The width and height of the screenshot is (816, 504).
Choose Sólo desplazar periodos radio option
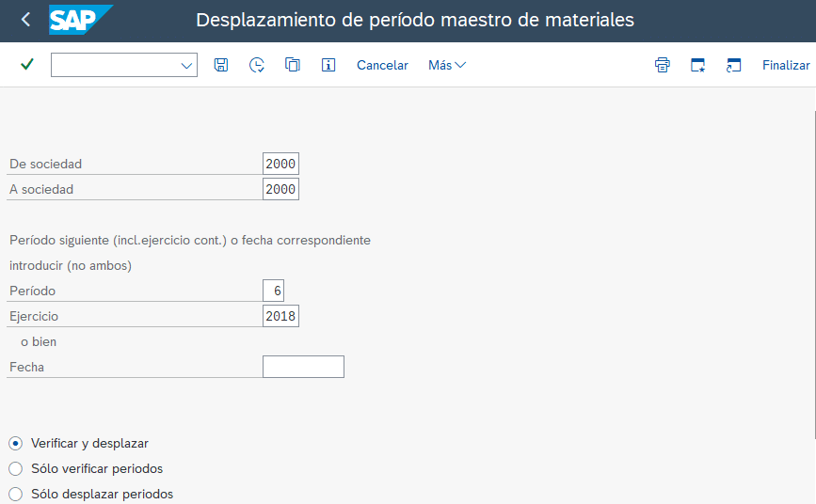(x=15, y=494)
